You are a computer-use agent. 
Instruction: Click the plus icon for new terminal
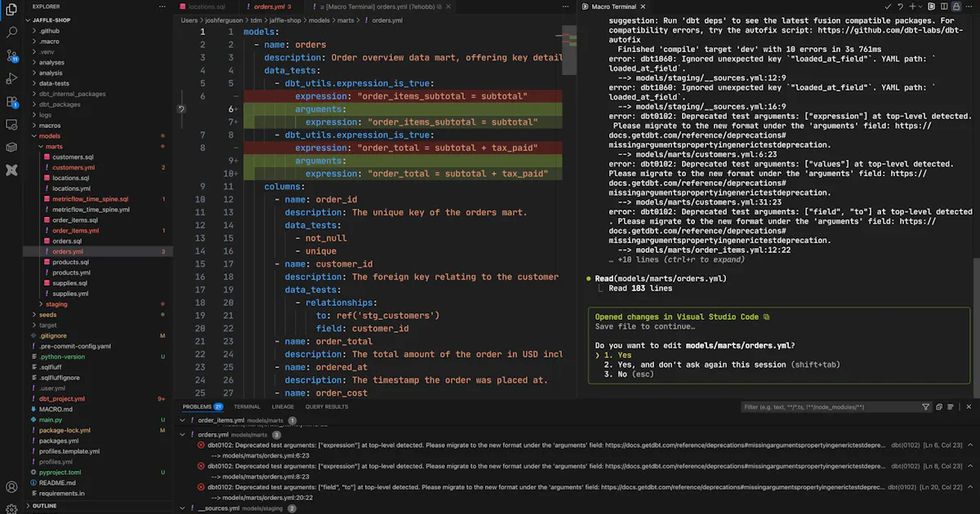[913, 6]
